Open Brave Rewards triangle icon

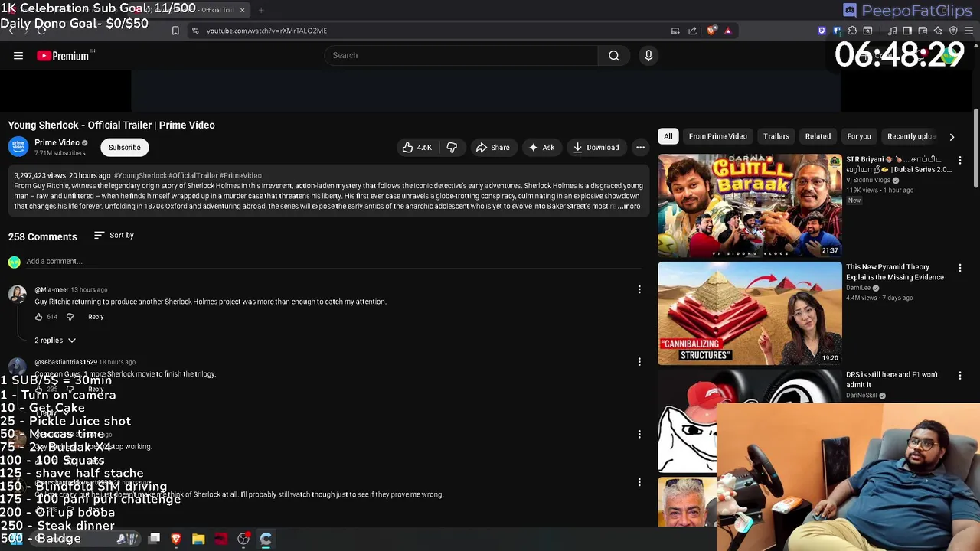pos(727,31)
